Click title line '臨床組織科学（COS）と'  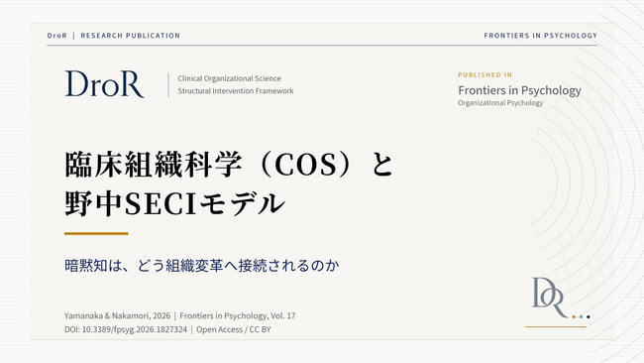point(229,165)
